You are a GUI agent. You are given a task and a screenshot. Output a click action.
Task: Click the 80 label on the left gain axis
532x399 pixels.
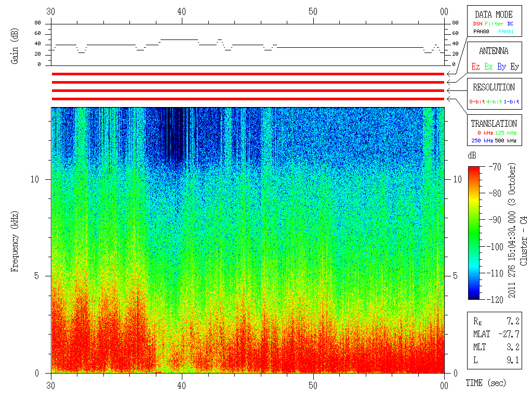coord(37,23)
